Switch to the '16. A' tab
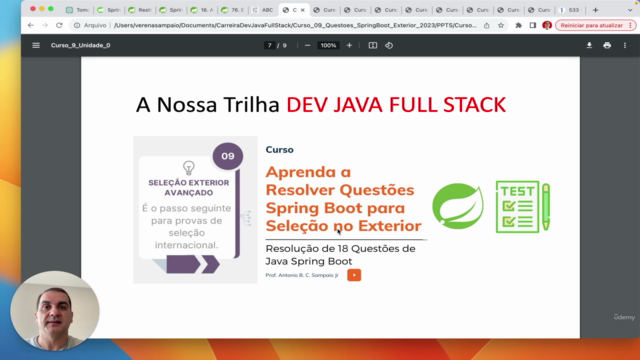Screen dimensions: 640x360 point(202,10)
